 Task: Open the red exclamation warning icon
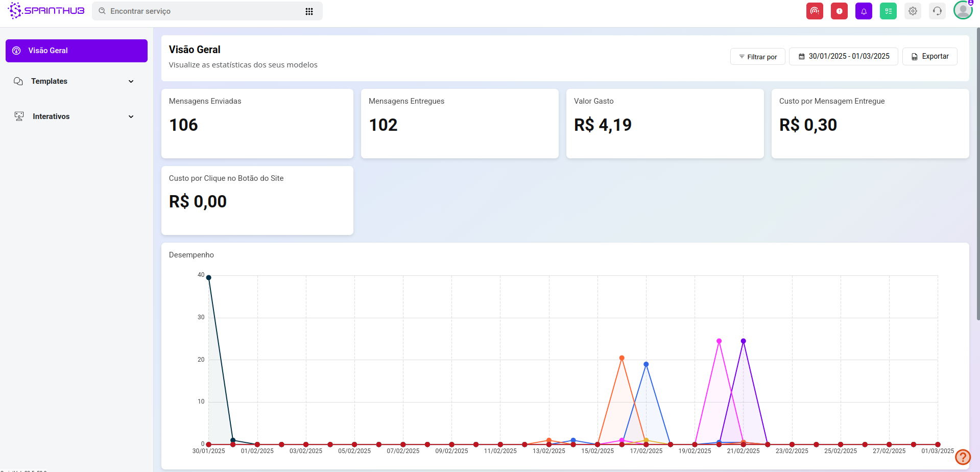pyautogui.click(x=839, y=11)
